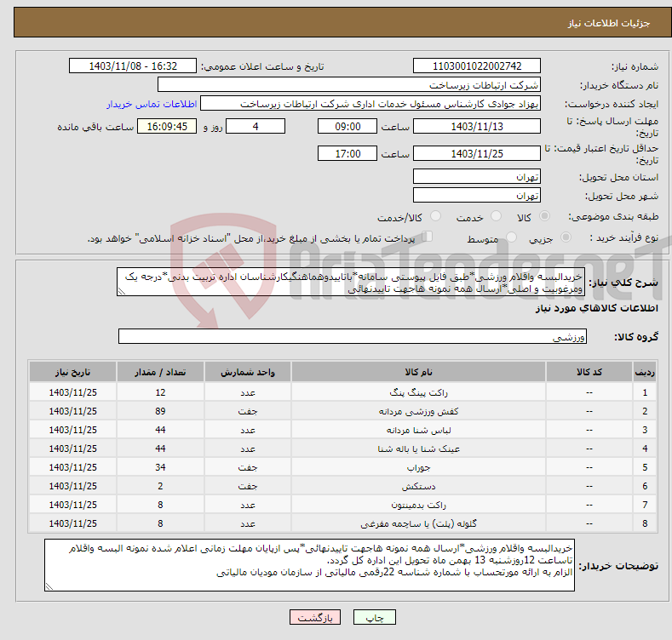The width and height of the screenshot is (672, 640).
Task: Click the remaining days field showing 4
Action: 256,126
